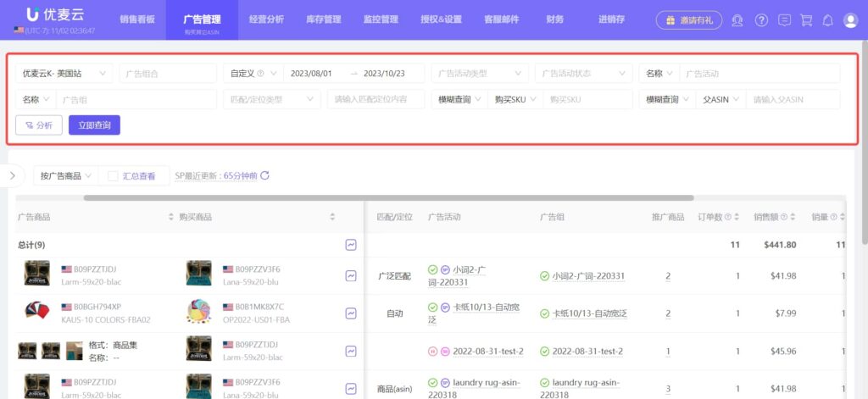Expand the collapsed side panel arrow
Image resolution: width=868 pixels, height=399 pixels.
click(x=12, y=176)
